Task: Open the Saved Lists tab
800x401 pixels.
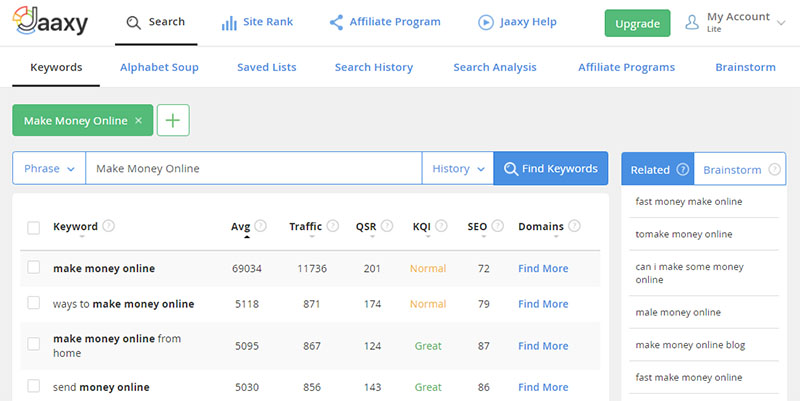Action: tap(267, 67)
